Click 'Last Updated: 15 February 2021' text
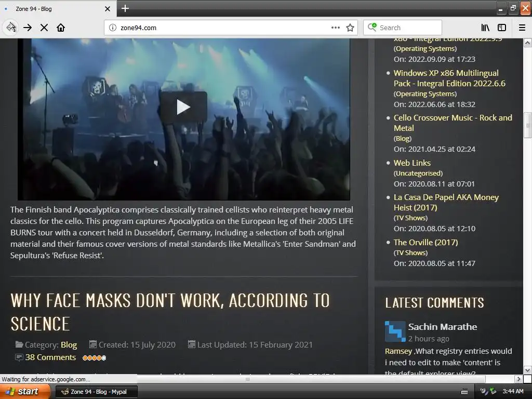The width and height of the screenshot is (532, 399). click(x=255, y=345)
